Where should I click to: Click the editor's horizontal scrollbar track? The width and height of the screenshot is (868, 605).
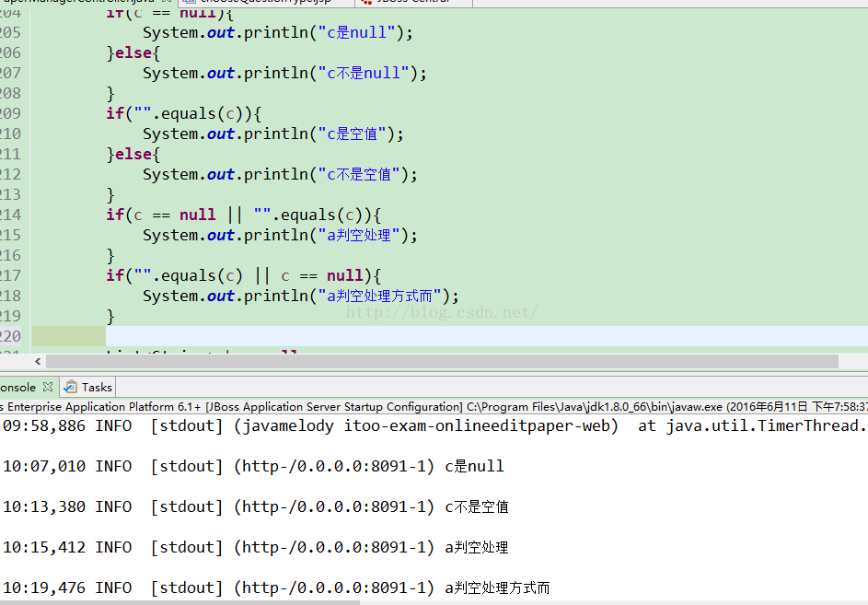442,361
